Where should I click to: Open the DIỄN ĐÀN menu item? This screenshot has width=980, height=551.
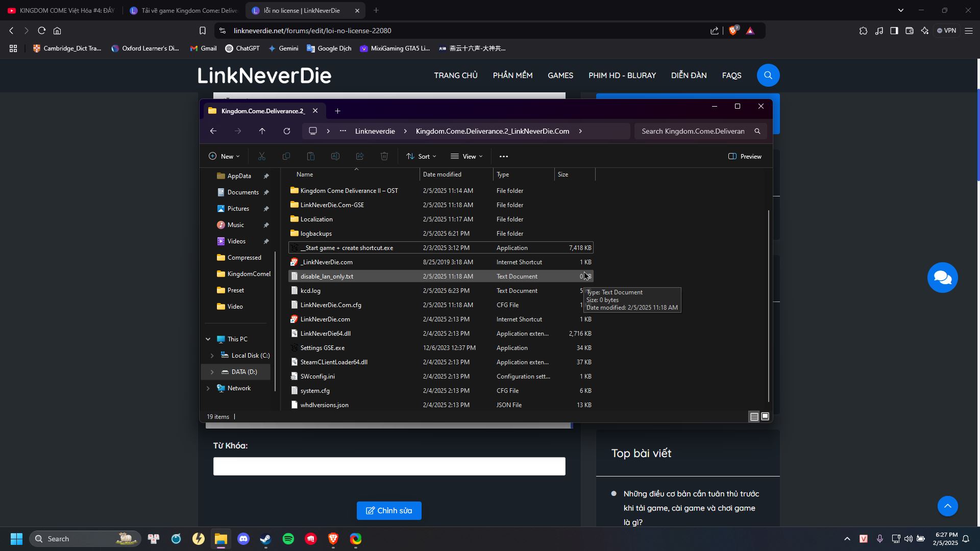point(689,76)
